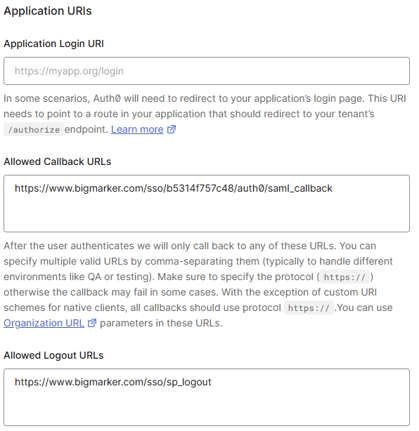Click the bigmarker saml_callback URL text

(173, 189)
